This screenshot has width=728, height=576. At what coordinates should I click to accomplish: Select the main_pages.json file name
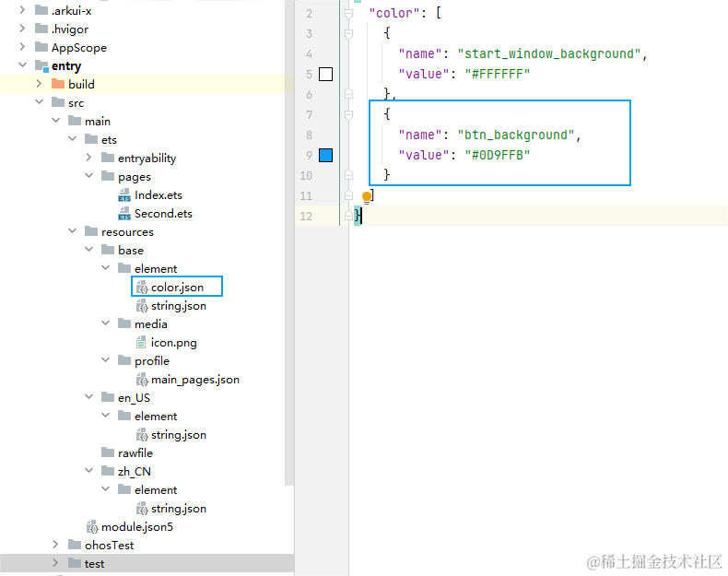click(x=195, y=380)
